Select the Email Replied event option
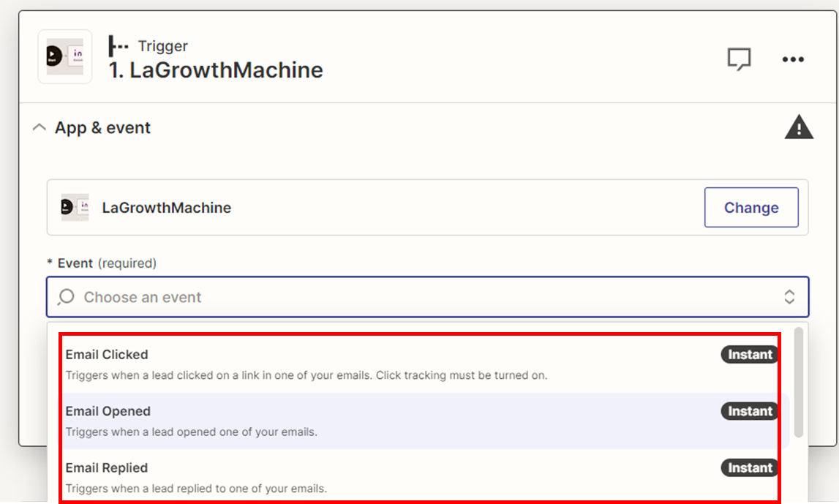The width and height of the screenshot is (839, 504). (x=419, y=476)
